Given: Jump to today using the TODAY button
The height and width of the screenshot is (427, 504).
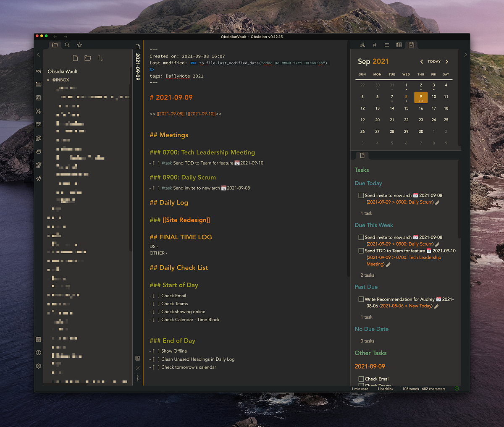Looking at the screenshot, I should point(434,61).
